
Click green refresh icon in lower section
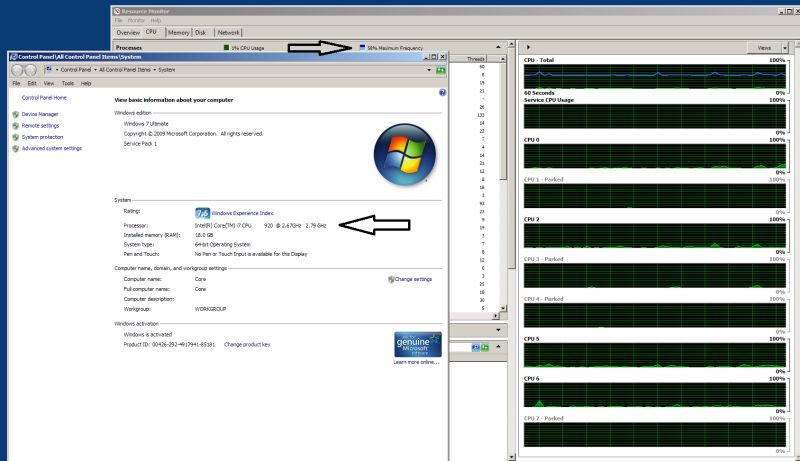pyautogui.click(x=485, y=347)
